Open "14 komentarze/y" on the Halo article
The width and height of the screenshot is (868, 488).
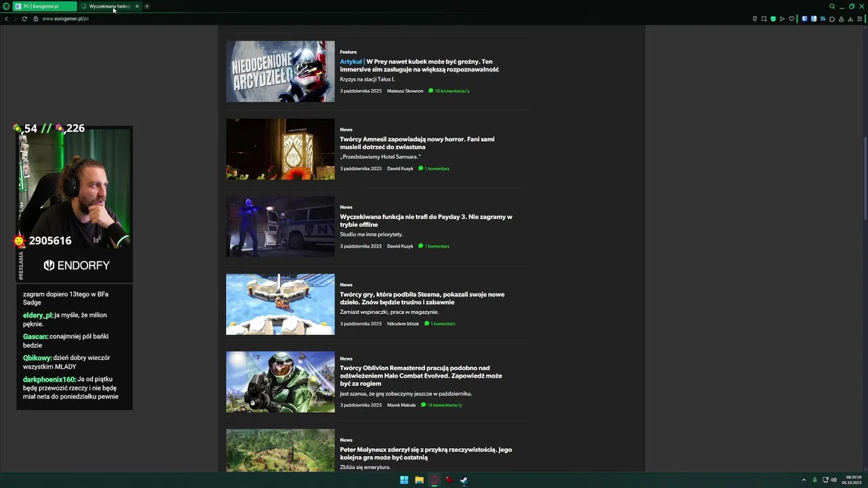tap(441, 405)
